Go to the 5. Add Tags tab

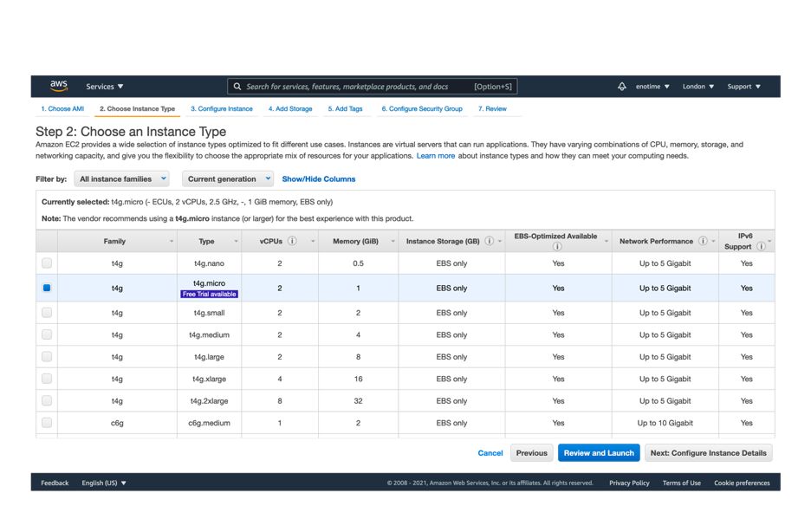click(345, 108)
